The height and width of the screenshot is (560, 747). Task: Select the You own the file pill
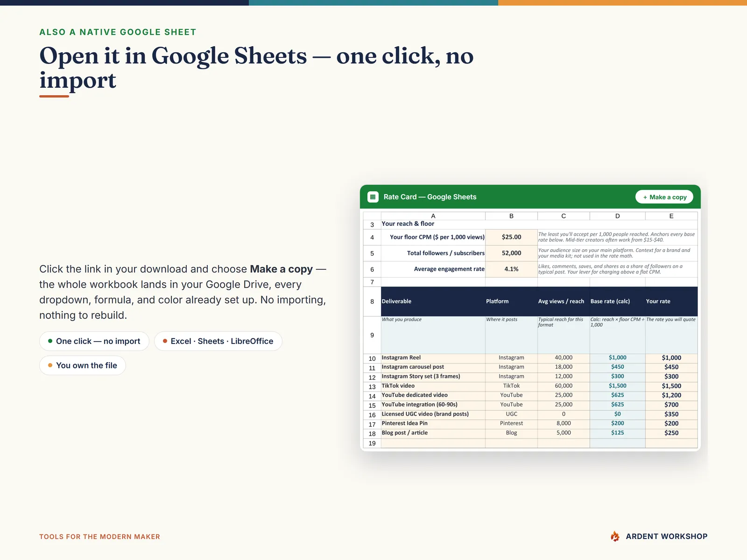click(83, 365)
